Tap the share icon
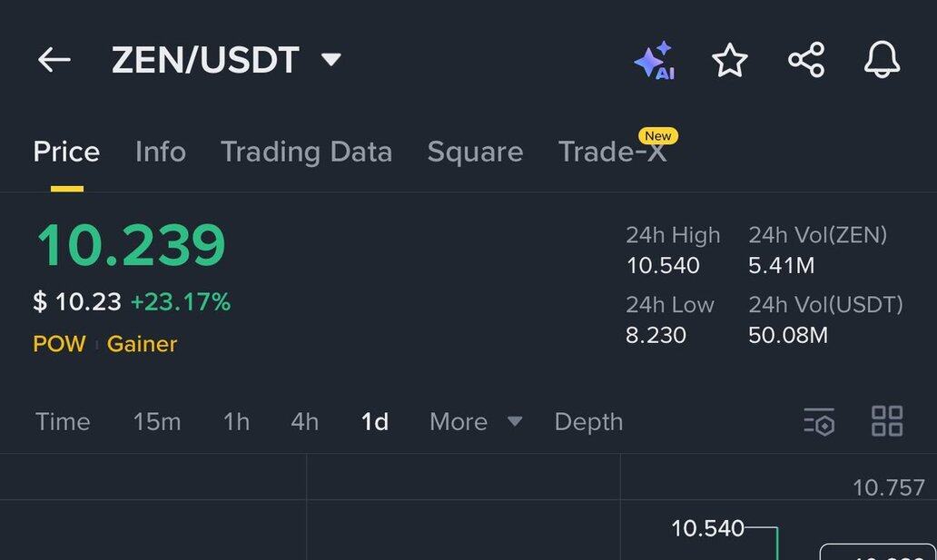This screenshot has height=560, width=937. (806, 61)
